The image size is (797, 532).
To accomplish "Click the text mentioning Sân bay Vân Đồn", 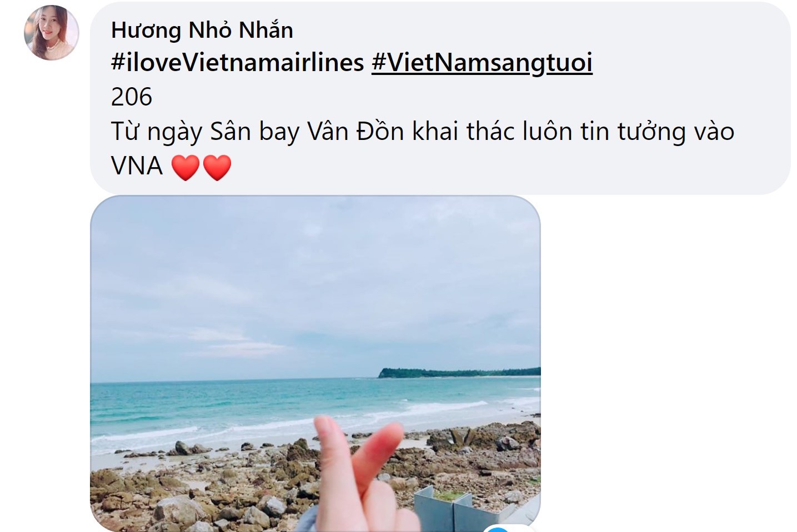I will (307, 132).
